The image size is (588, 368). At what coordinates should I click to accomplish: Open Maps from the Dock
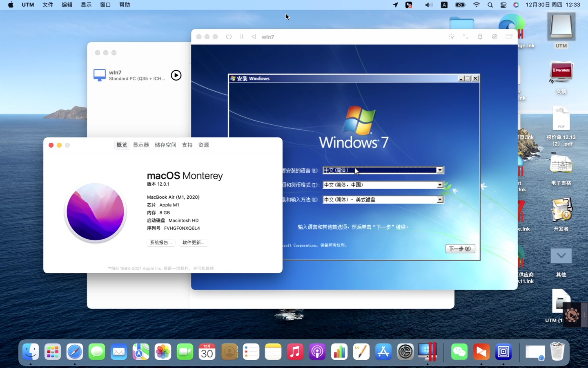(x=141, y=352)
